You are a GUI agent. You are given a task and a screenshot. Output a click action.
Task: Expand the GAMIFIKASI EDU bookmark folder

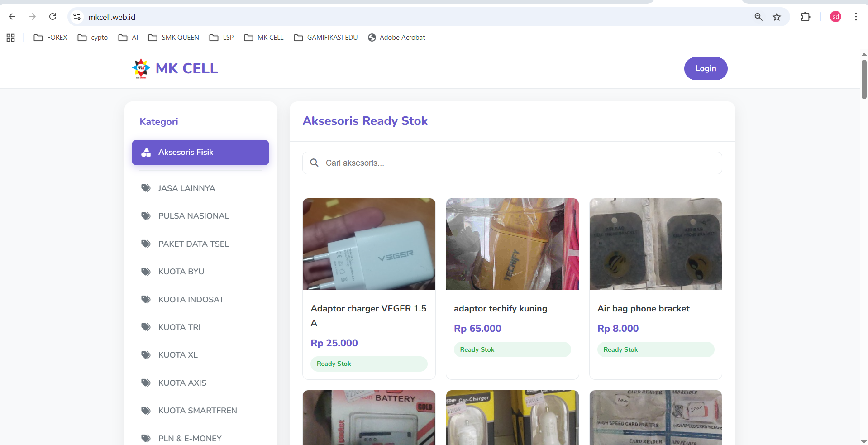coord(326,38)
